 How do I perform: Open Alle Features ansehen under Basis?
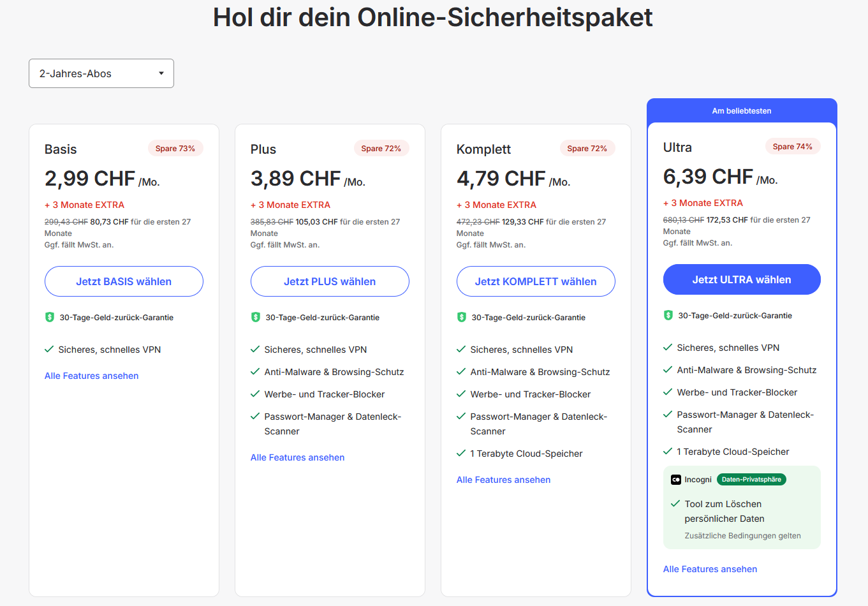coord(91,376)
